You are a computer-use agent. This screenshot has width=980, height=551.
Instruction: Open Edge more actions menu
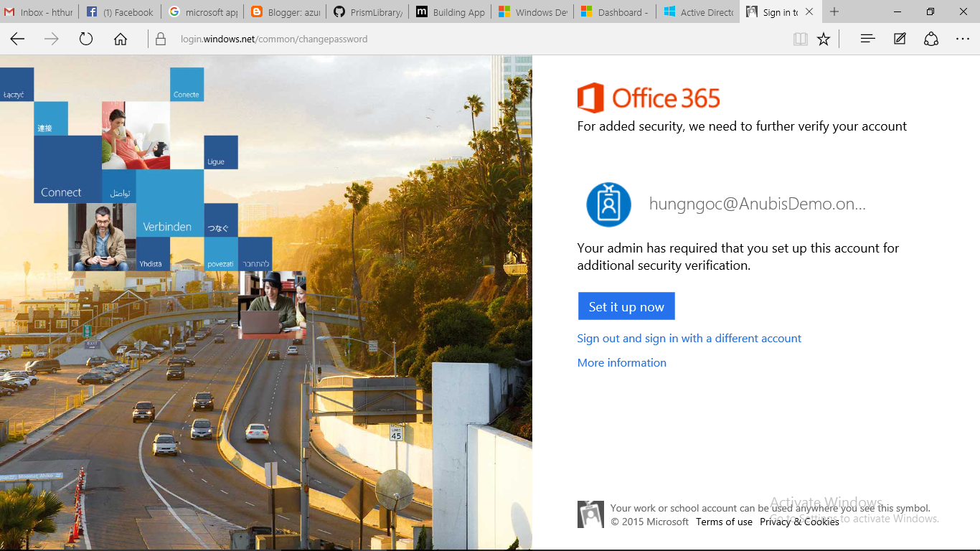coord(963,39)
